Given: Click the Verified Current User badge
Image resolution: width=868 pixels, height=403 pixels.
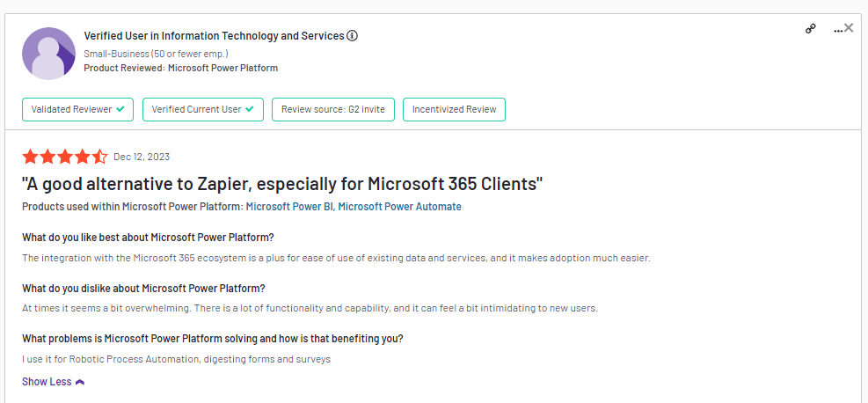Looking at the screenshot, I should [203, 110].
